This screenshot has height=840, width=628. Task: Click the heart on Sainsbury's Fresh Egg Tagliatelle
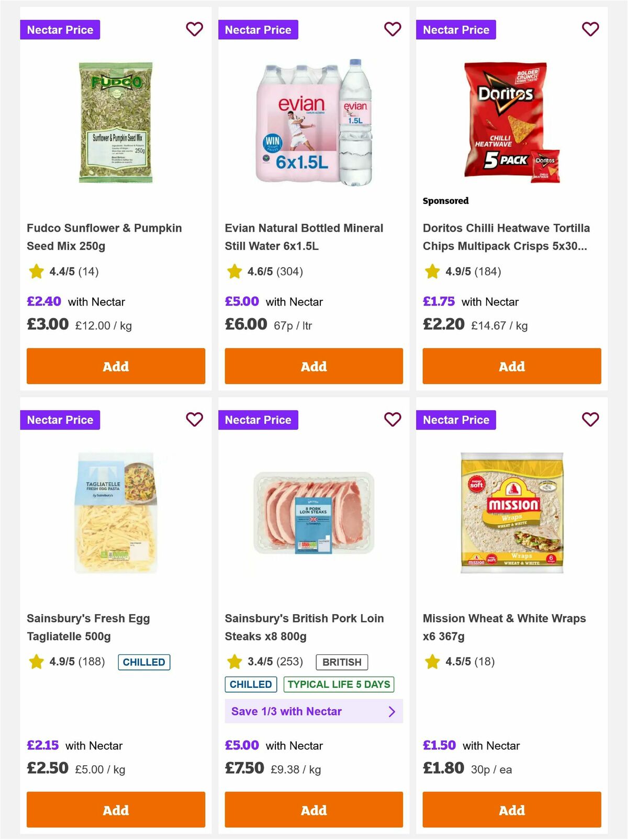(x=195, y=419)
